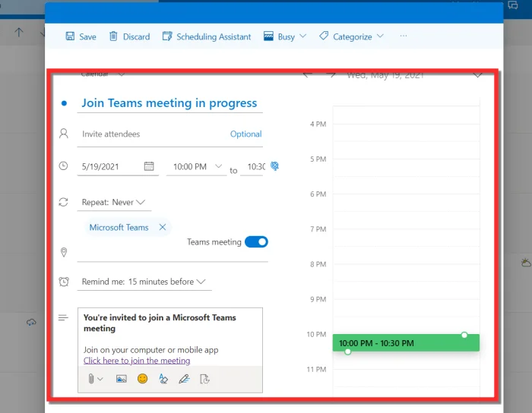This screenshot has height=413, width=532.
Task: Click the Optional attendees link
Action: tap(245, 134)
